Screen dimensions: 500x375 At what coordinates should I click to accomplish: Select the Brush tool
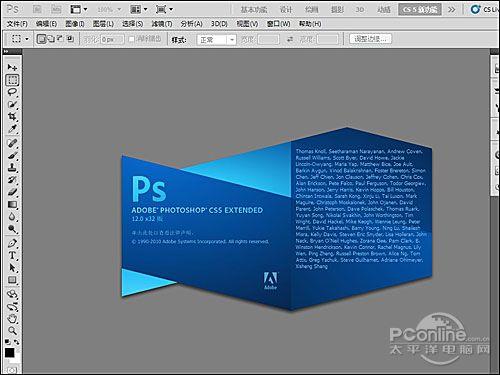tap(12, 156)
